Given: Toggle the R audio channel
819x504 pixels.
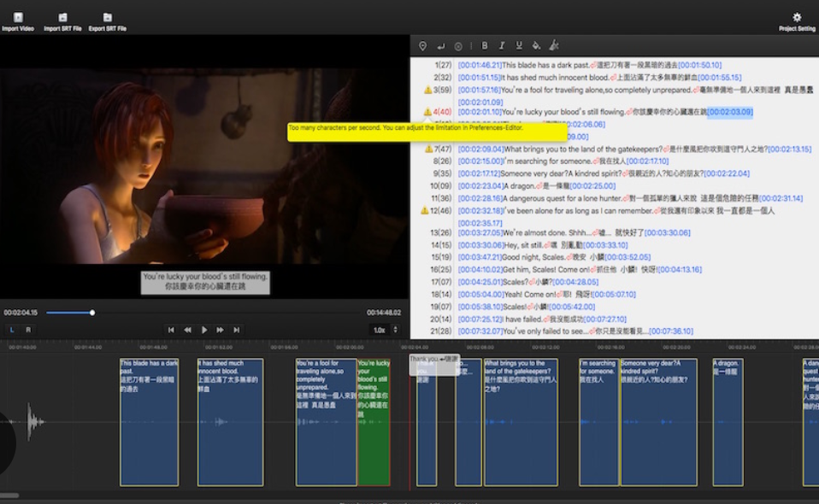Looking at the screenshot, I should pyautogui.click(x=28, y=330).
